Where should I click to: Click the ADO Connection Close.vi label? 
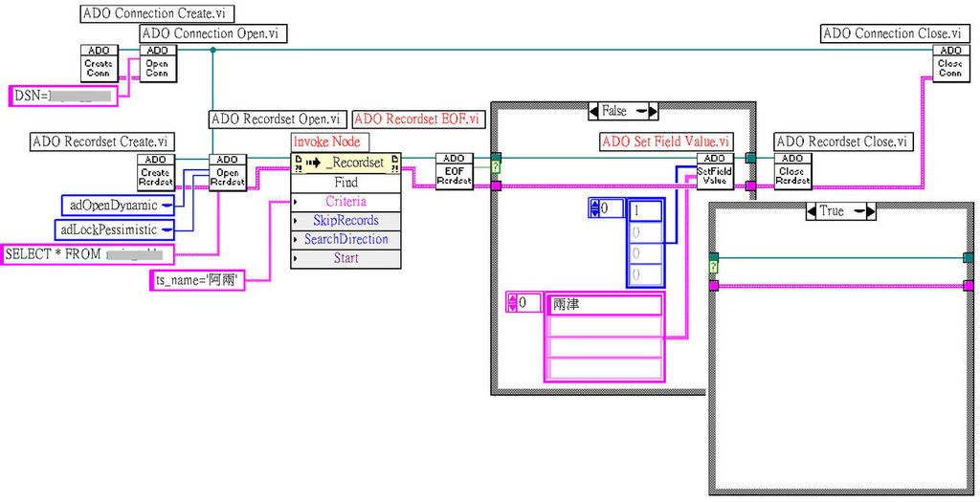tap(895, 33)
